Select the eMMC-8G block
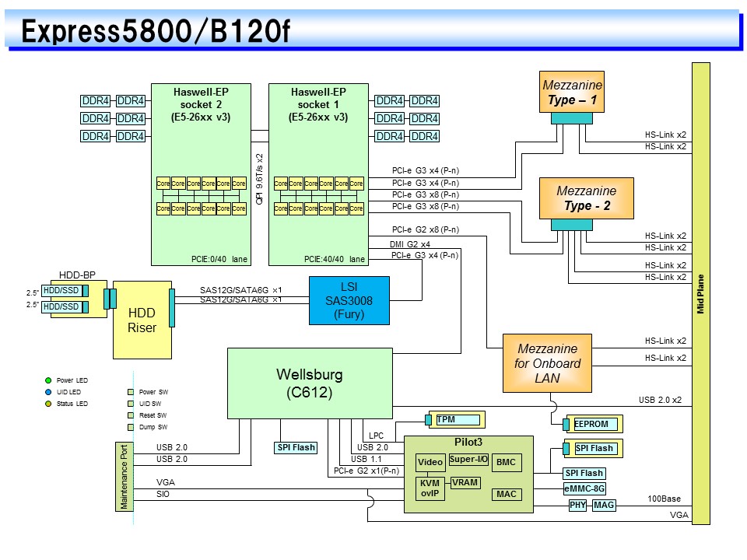Image resolution: width=747 pixels, height=560 pixels. (584, 488)
